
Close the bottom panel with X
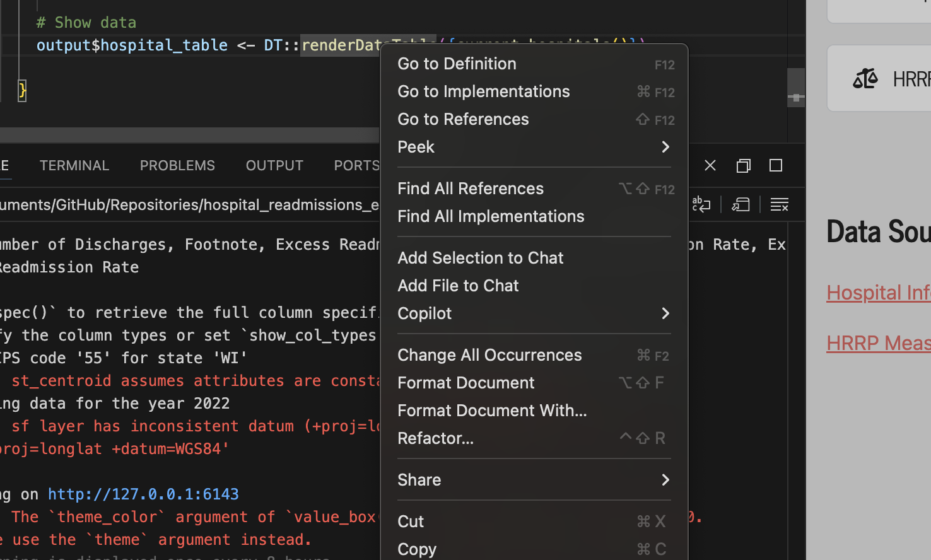coord(710,165)
